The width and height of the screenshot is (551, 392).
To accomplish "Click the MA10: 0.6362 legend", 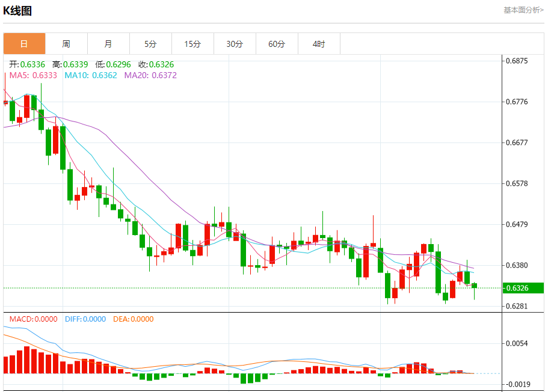I will tap(91, 76).
